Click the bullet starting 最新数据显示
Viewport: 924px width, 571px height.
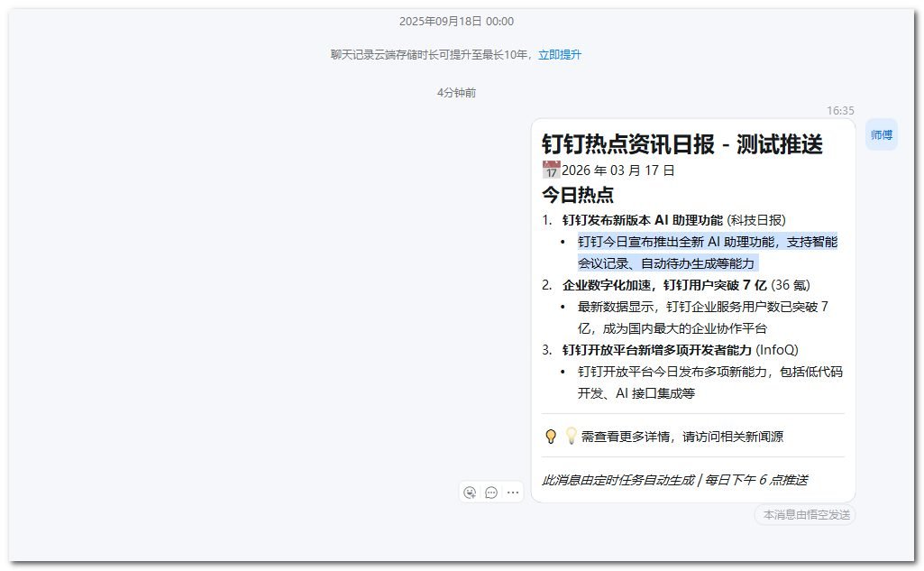(x=703, y=318)
